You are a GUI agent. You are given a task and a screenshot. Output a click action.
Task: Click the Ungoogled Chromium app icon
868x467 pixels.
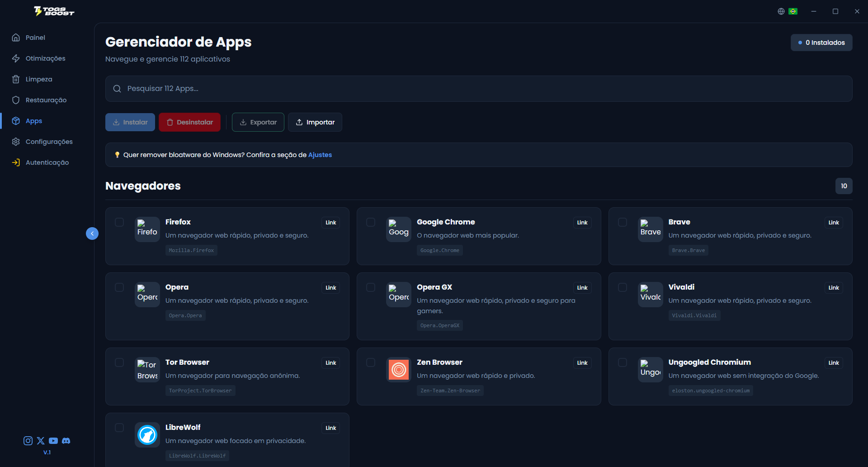click(x=651, y=370)
